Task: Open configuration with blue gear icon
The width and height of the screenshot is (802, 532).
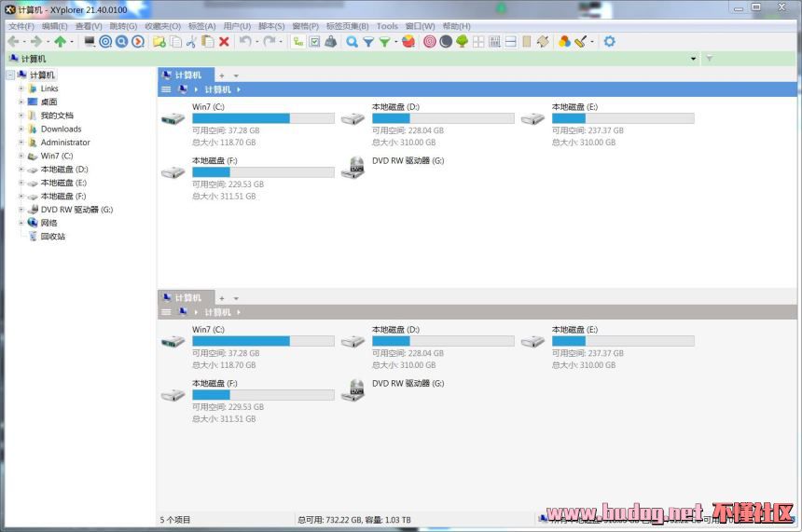Action: [609, 41]
